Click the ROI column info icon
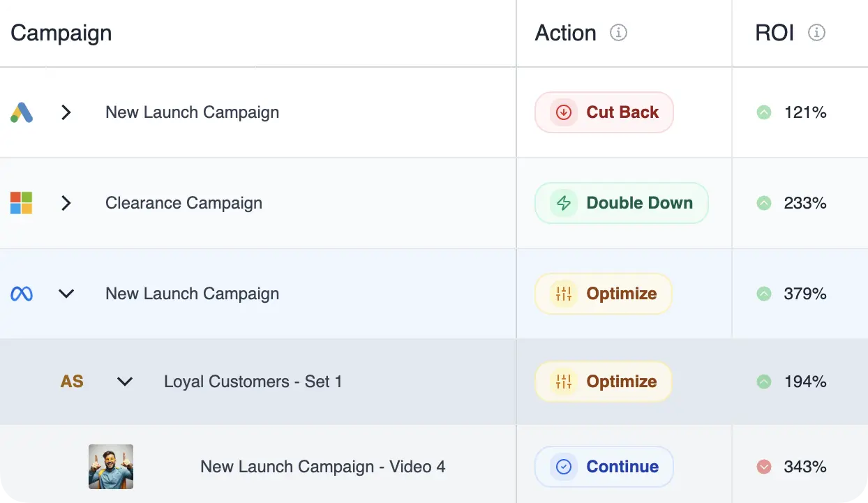This screenshot has height=503, width=868. tap(816, 33)
